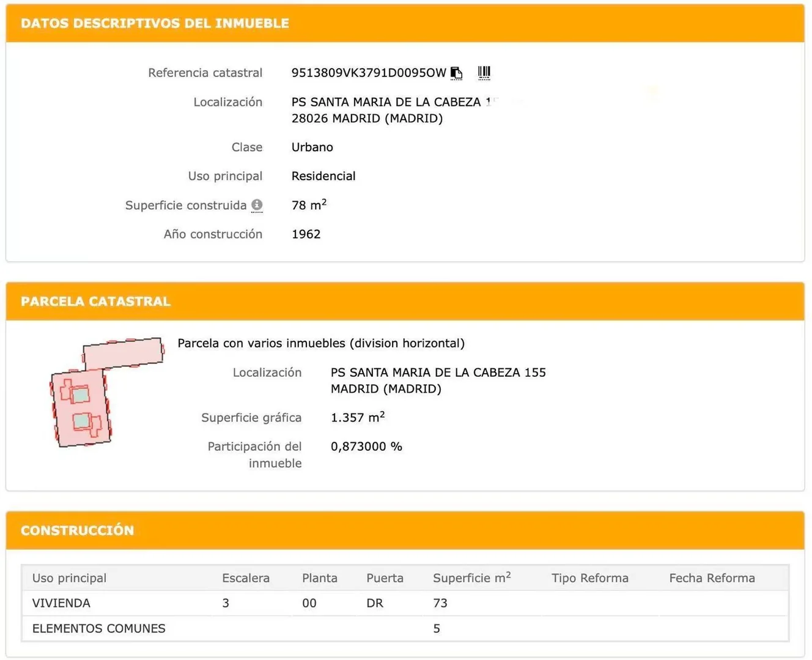Click the Puerta column header
The width and height of the screenshot is (812, 660).
[385, 578]
